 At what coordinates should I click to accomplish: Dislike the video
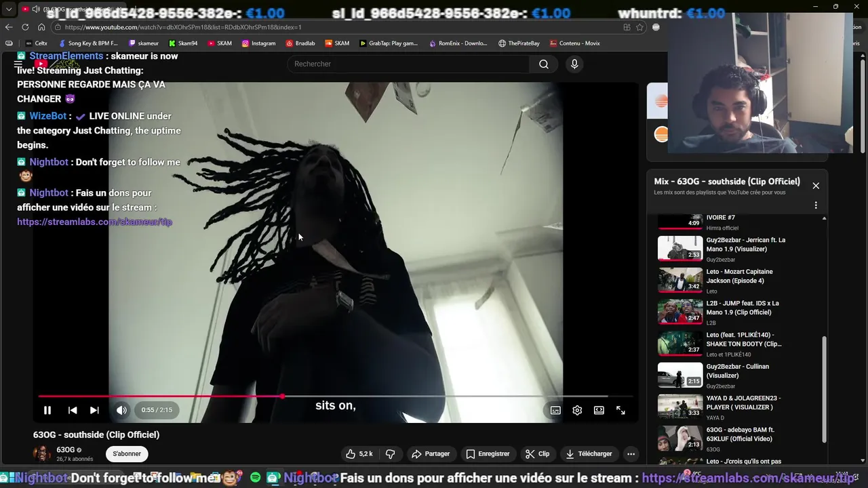pyautogui.click(x=391, y=454)
